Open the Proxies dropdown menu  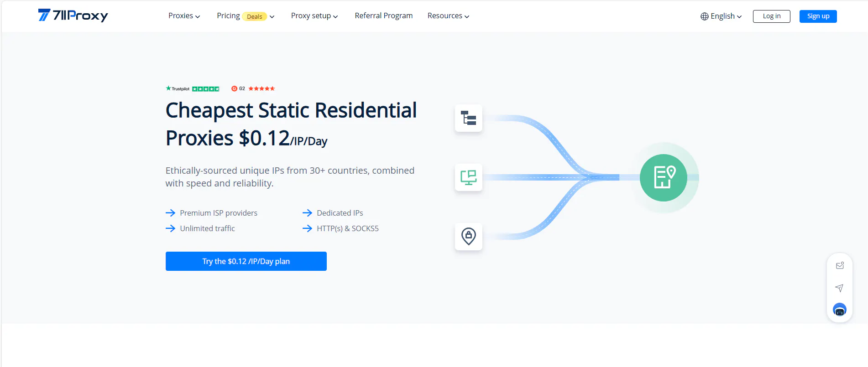(184, 16)
